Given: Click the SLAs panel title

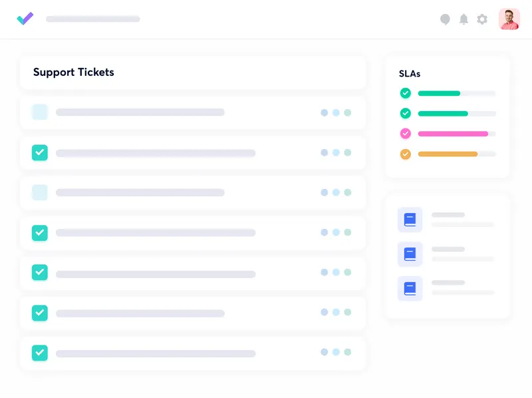Looking at the screenshot, I should (410, 74).
